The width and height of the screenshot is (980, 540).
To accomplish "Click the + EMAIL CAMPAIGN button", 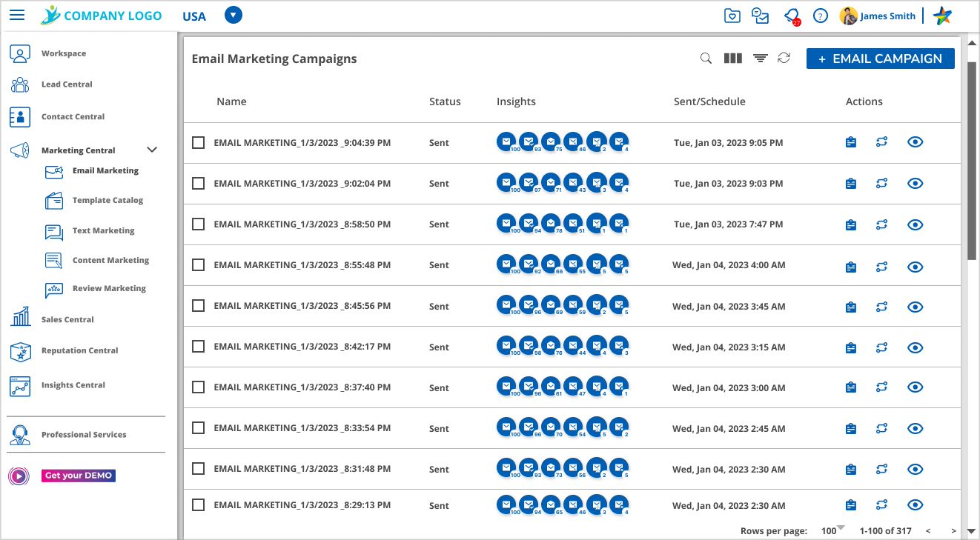I will (x=880, y=59).
